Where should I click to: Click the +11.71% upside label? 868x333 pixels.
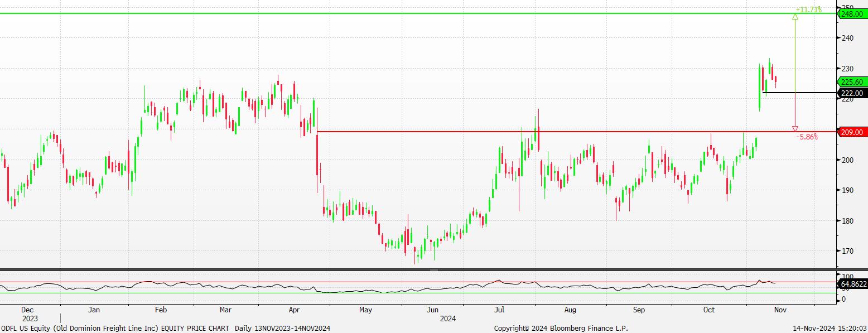[808, 9]
